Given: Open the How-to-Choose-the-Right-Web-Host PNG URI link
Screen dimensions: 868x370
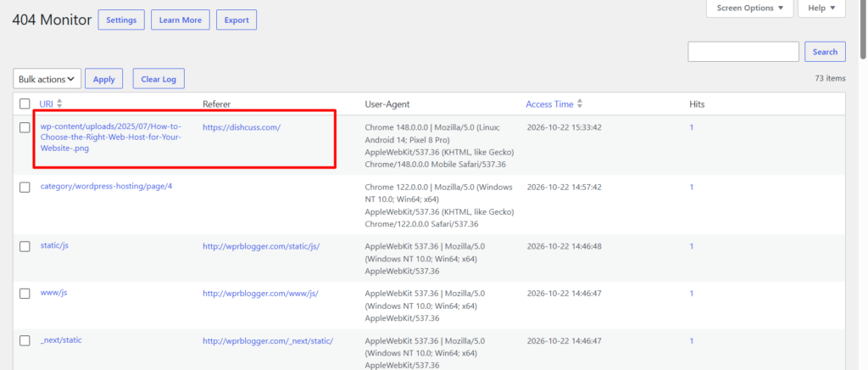Looking at the screenshot, I should pos(111,137).
